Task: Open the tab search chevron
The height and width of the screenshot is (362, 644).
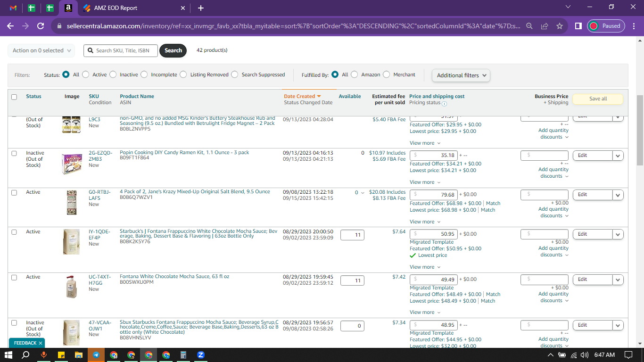Action: click(x=568, y=7)
